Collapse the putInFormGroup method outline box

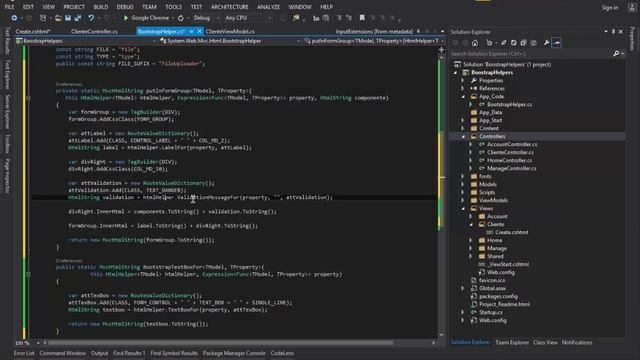28,98
